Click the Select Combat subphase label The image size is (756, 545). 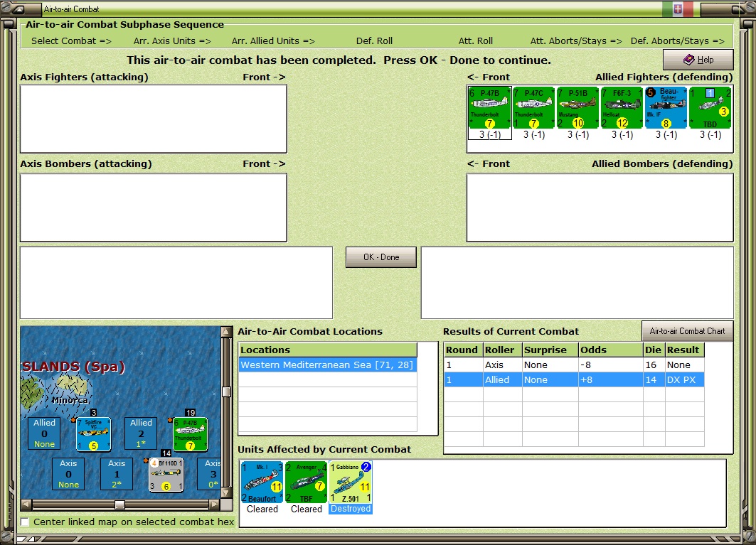click(71, 41)
